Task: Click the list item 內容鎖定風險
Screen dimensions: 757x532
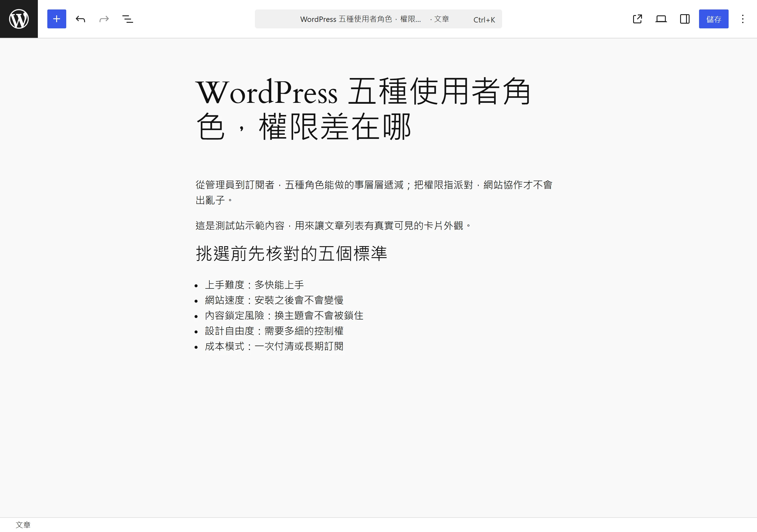Action: [284, 315]
